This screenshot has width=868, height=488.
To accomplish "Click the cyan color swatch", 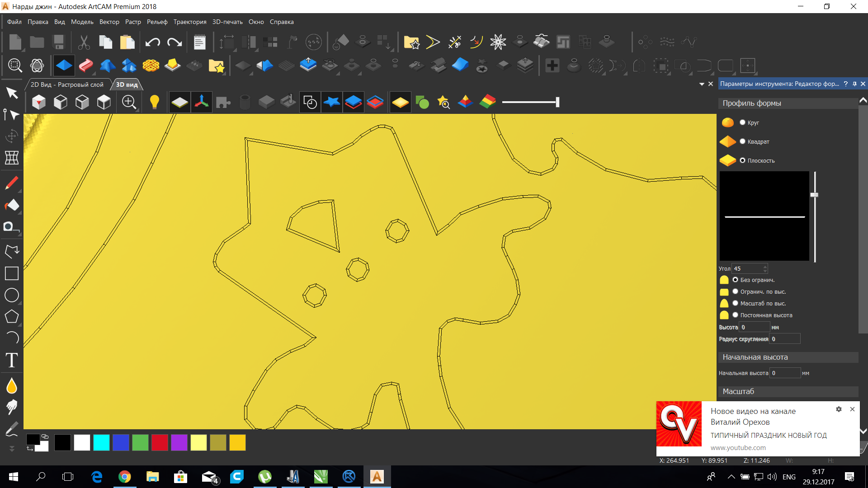I will tap(101, 442).
